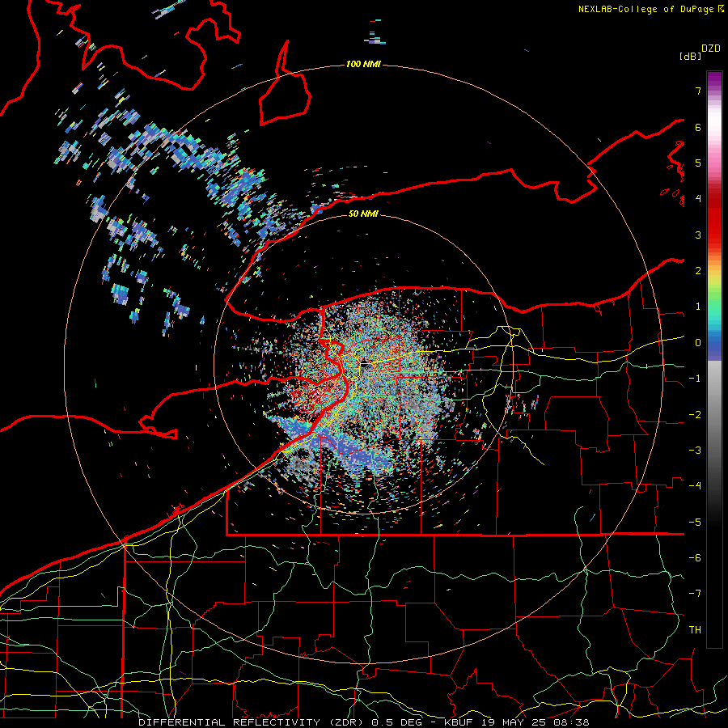Click the [dB] units label
The height and width of the screenshot is (728, 728).
690,56
